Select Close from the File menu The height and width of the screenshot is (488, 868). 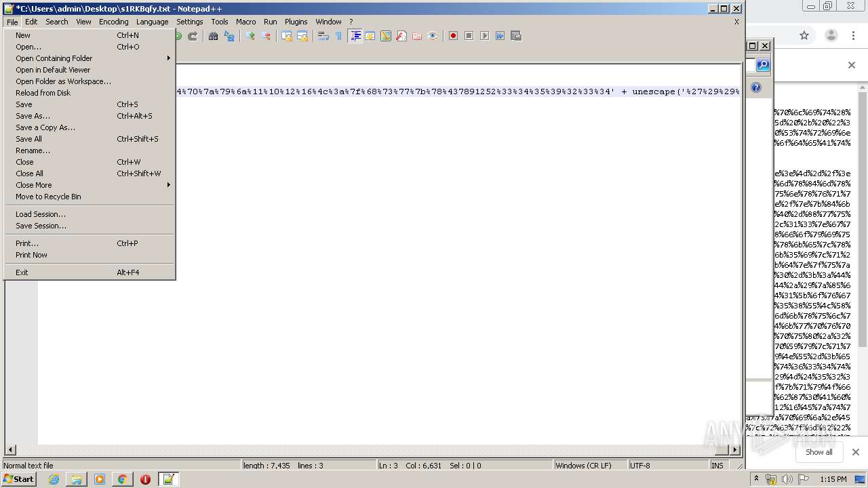pos(90,162)
